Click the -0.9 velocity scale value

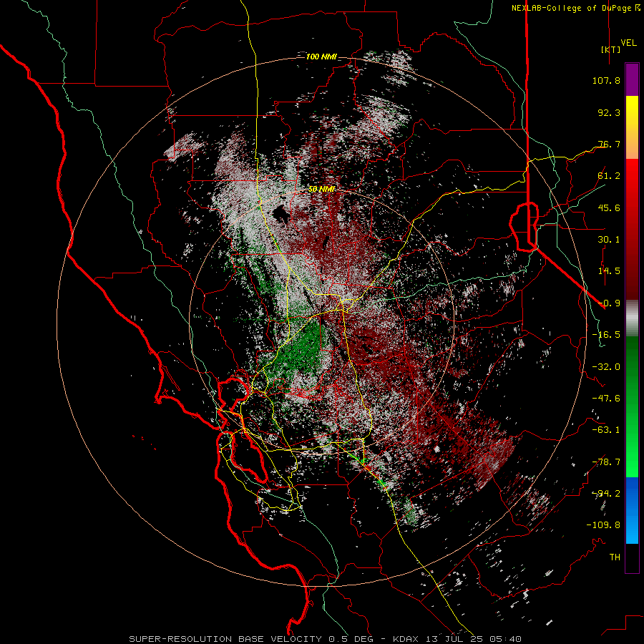click(609, 303)
